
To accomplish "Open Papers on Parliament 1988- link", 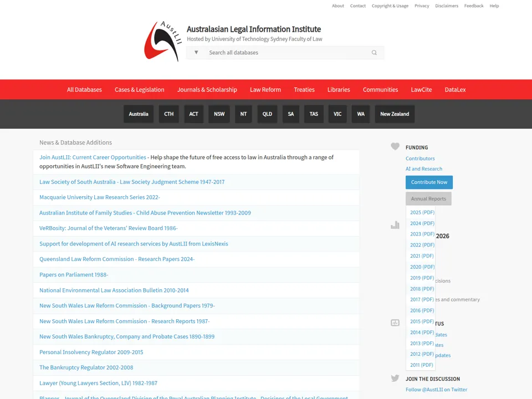I will pyautogui.click(x=74, y=274).
